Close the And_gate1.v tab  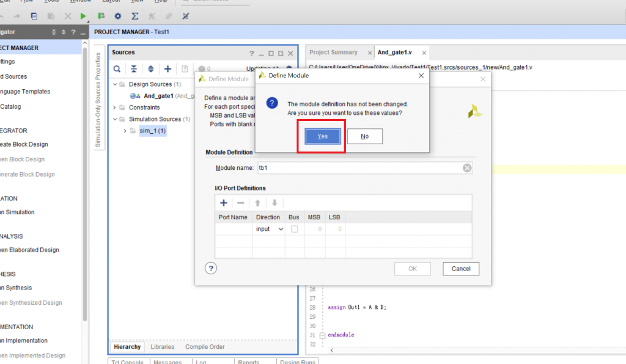424,53
